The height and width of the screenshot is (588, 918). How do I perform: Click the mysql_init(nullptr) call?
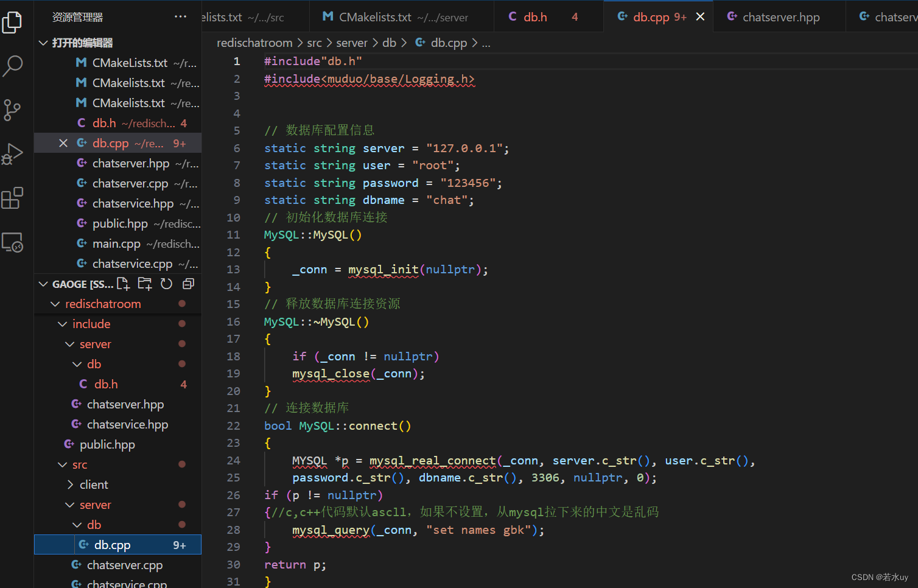tap(414, 270)
